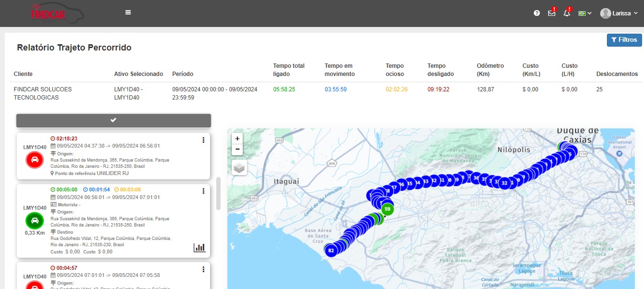Click the orange 00:03:06 idle time

tap(130, 189)
